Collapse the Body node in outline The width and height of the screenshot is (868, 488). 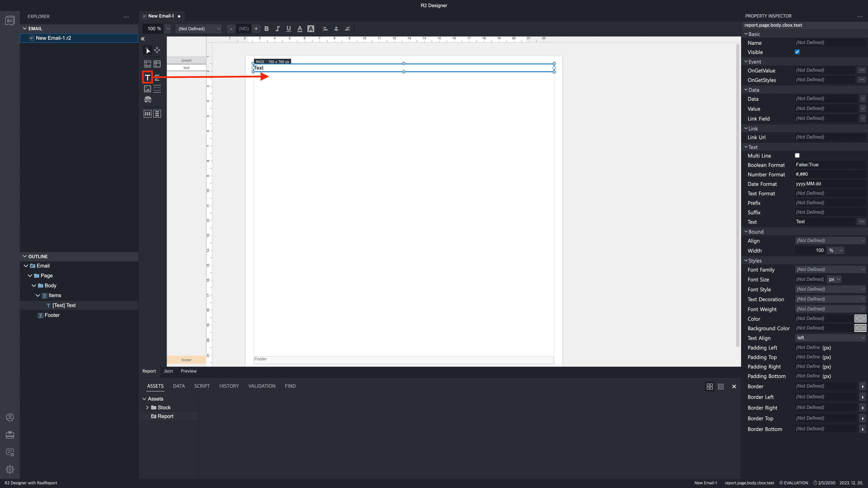(x=34, y=285)
